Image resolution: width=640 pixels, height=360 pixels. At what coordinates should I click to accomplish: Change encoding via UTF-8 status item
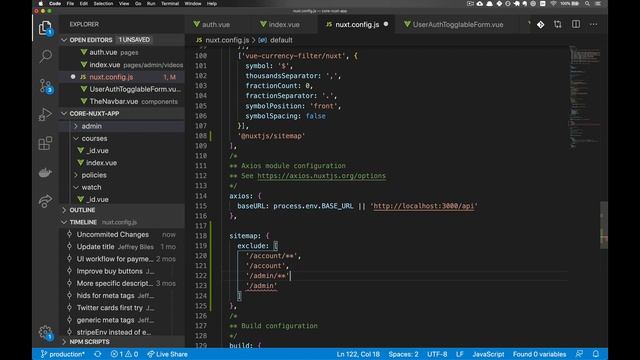coord(437,354)
